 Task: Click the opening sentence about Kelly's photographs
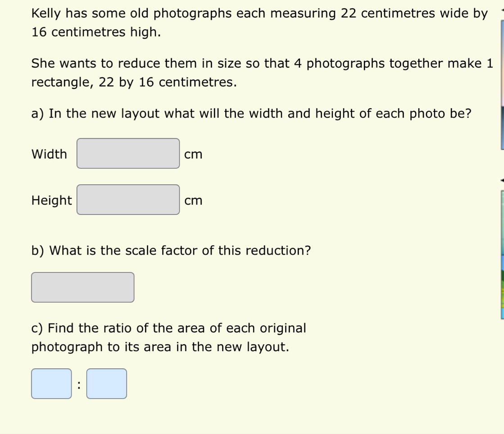coord(259,23)
